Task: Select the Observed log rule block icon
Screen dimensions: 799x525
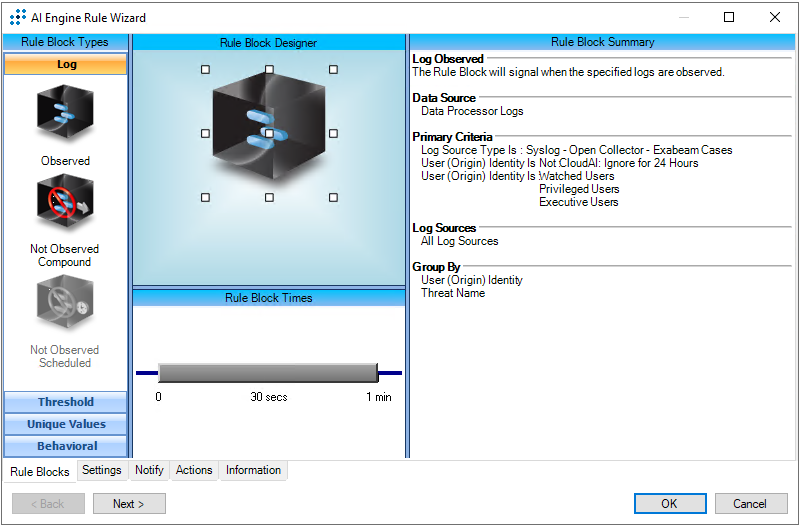Action: coord(65,115)
